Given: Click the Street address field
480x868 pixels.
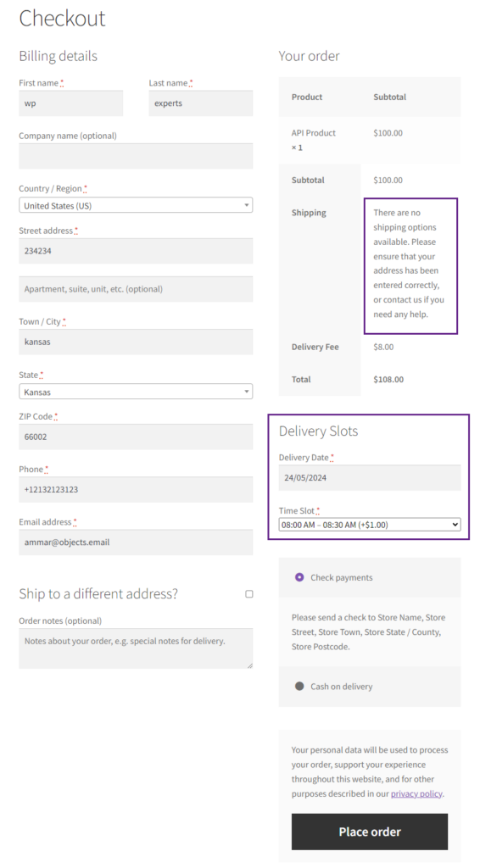Looking at the screenshot, I should coord(136,251).
